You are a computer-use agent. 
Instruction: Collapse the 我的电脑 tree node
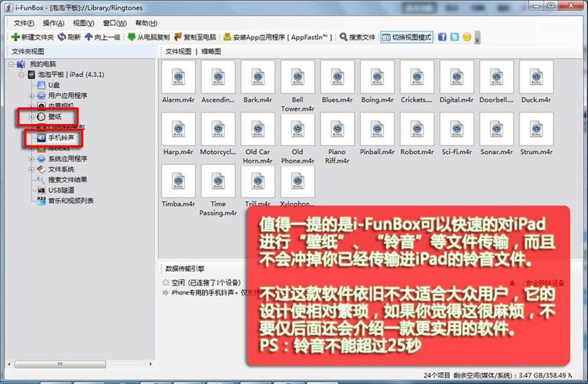click(11, 64)
